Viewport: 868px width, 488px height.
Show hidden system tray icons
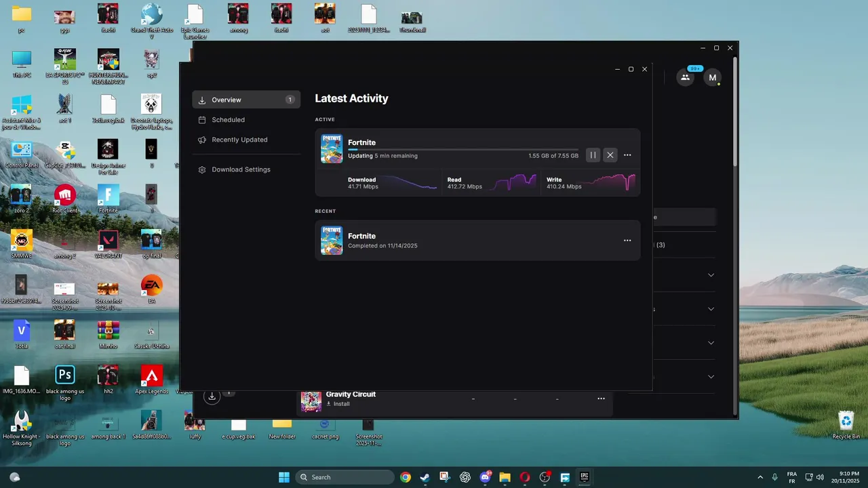pyautogui.click(x=759, y=477)
